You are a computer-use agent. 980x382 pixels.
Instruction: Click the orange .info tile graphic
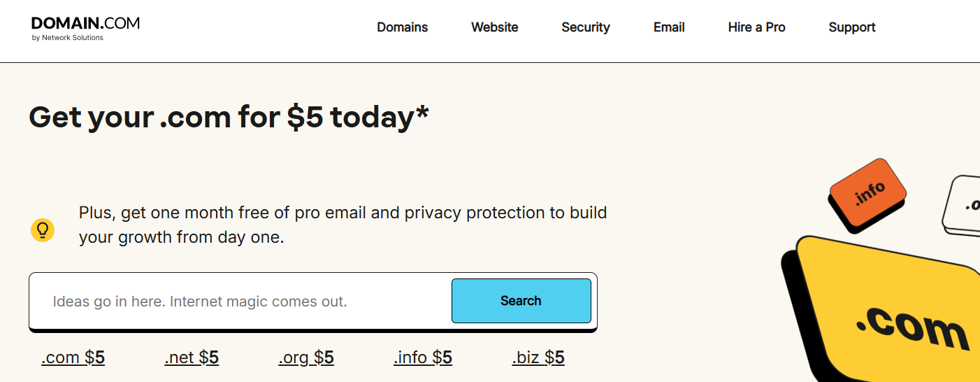[x=867, y=195]
